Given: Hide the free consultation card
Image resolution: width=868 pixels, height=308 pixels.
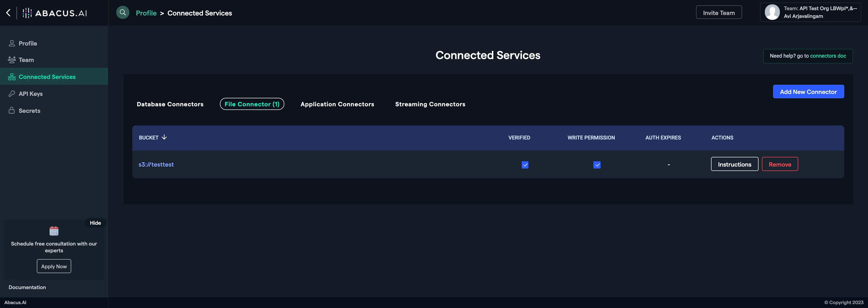Looking at the screenshot, I should 95,223.
